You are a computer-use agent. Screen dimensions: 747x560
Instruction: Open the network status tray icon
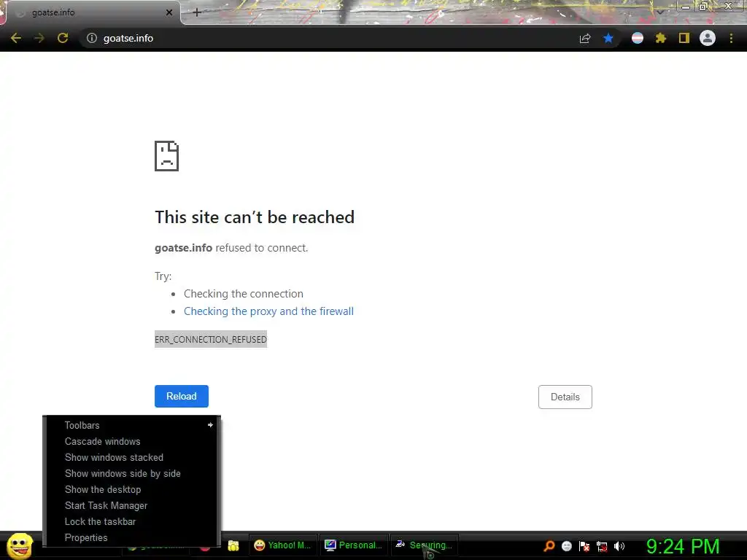[x=602, y=546]
